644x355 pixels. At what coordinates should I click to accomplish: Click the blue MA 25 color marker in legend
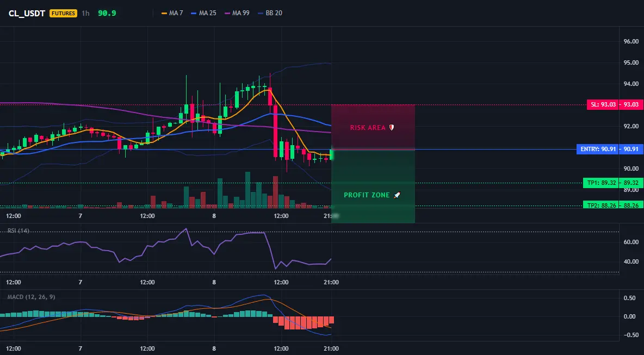194,13
